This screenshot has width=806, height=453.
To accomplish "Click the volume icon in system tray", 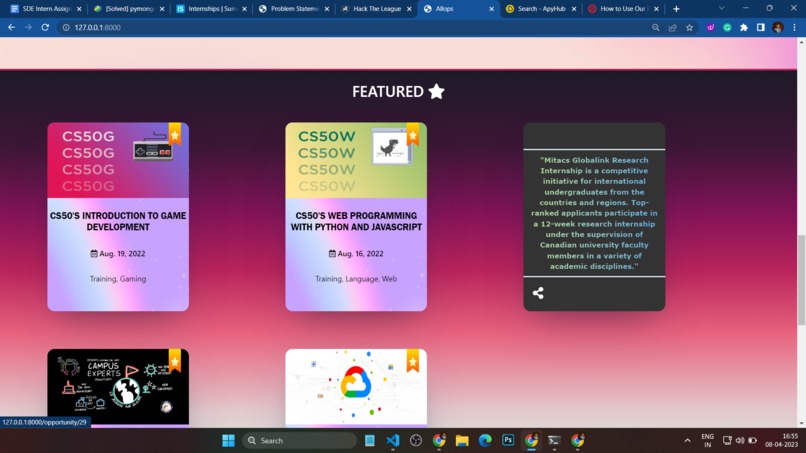I will click(x=740, y=440).
